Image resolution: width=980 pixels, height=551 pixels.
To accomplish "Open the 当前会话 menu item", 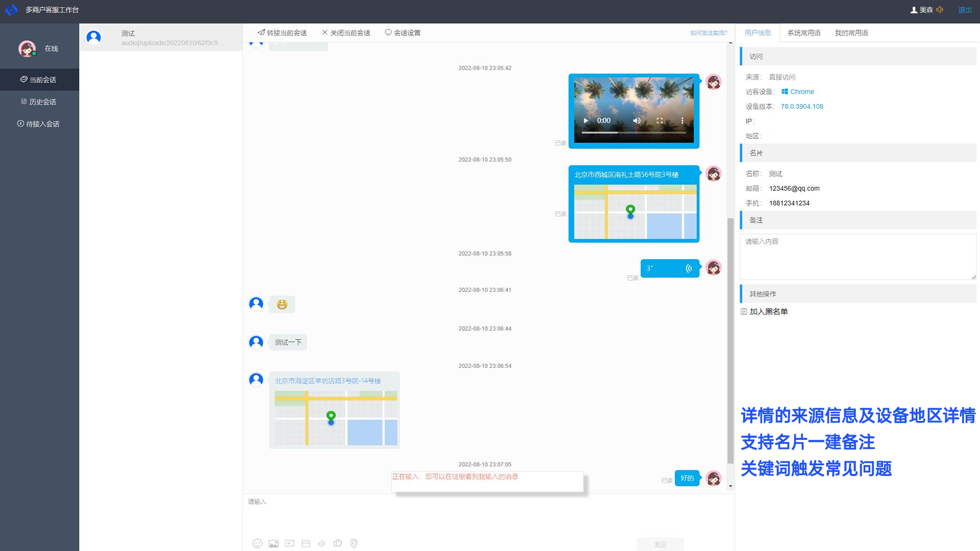I will click(x=39, y=80).
